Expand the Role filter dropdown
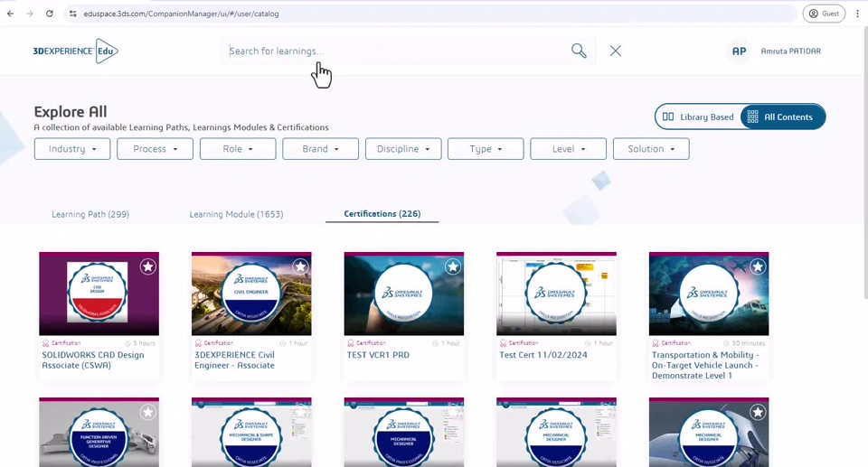Screen dimensions: 868x467 click(x=238, y=149)
